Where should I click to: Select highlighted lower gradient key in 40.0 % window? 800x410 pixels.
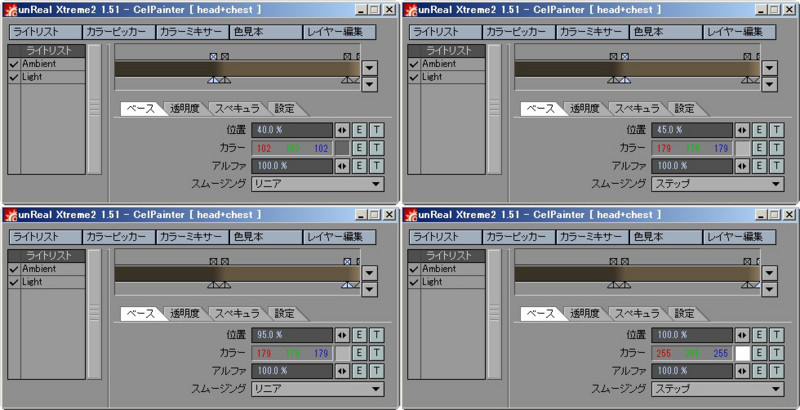214,80
